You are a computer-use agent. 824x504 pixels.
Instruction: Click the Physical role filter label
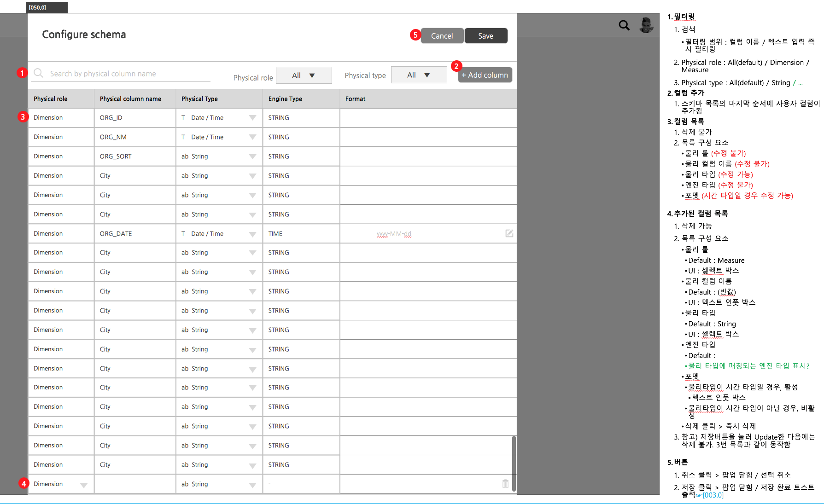coord(253,78)
